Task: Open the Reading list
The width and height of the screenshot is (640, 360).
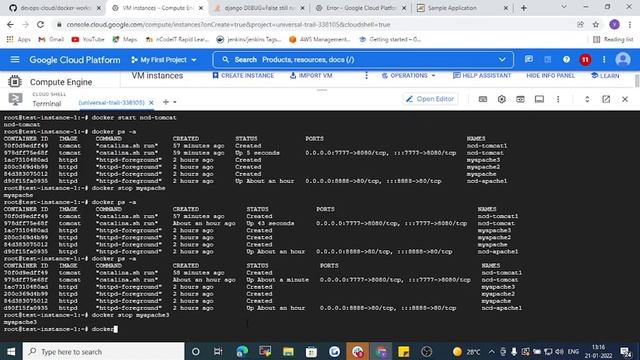Action: pos(613,40)
